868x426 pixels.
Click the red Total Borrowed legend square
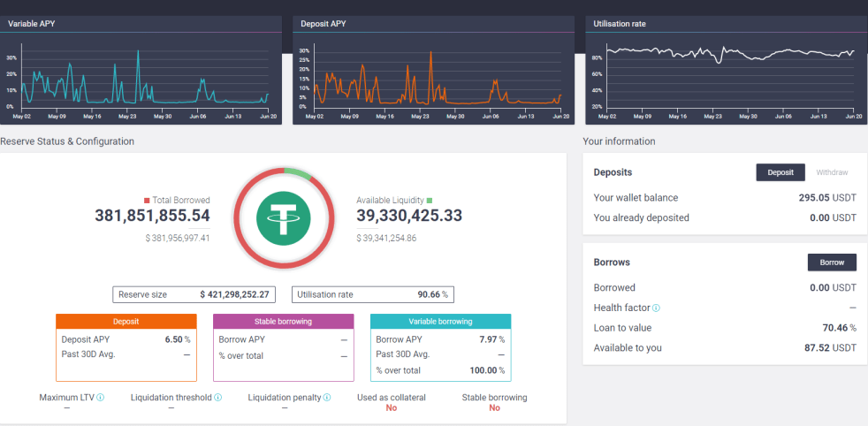(147, 201)
